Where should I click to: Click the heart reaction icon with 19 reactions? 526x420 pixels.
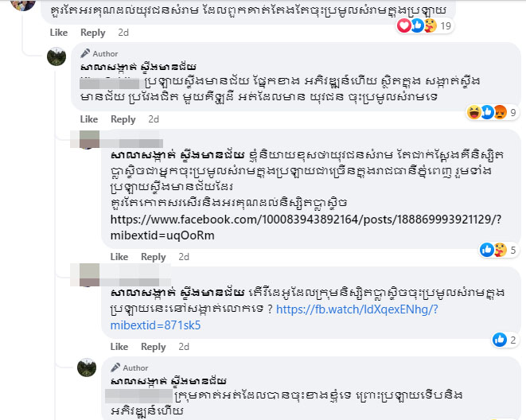(x=404, y=25)
